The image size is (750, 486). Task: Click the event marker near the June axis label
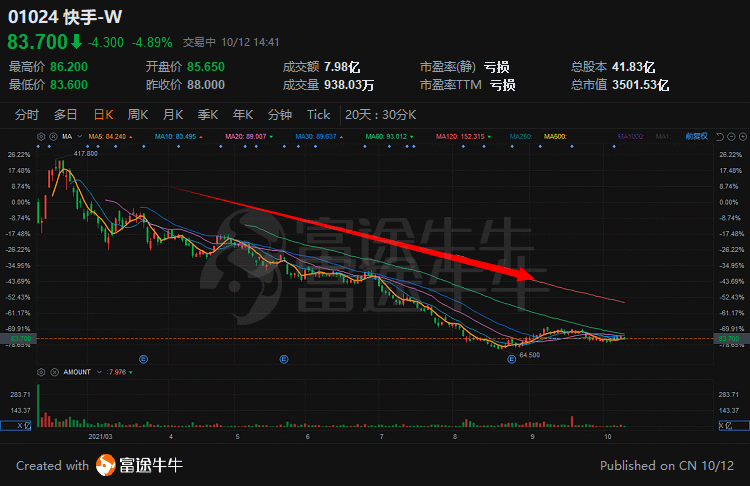click(284, 359)
